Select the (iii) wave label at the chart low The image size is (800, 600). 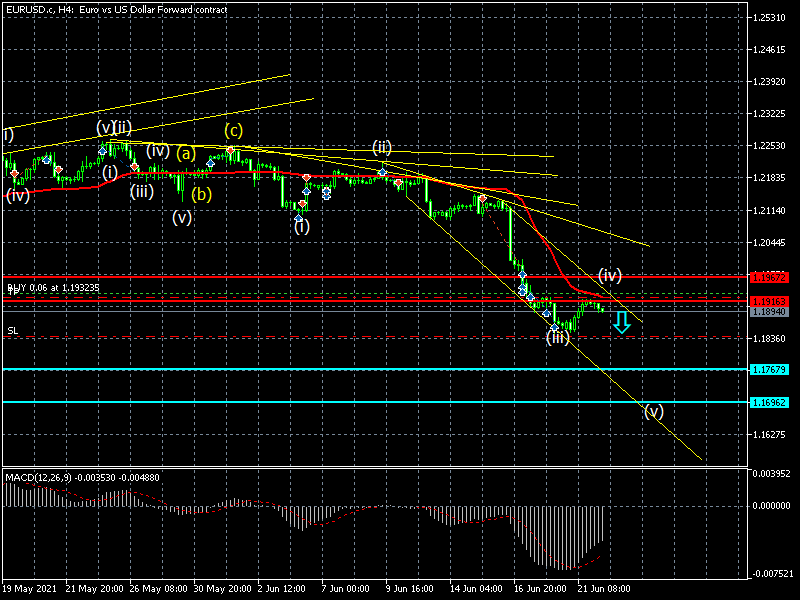[x=558, y=338]
